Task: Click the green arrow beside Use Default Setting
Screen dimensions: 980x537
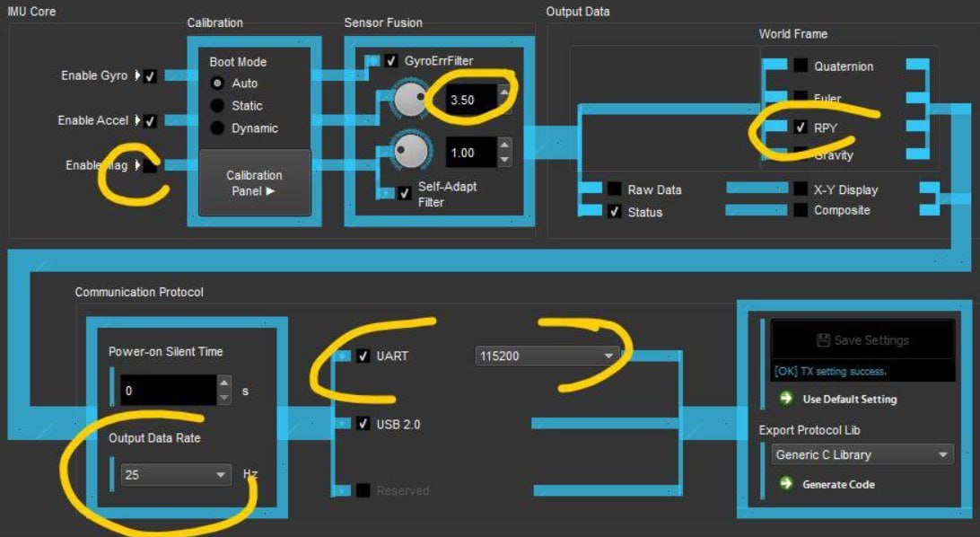Action: (x=787, y=399)
